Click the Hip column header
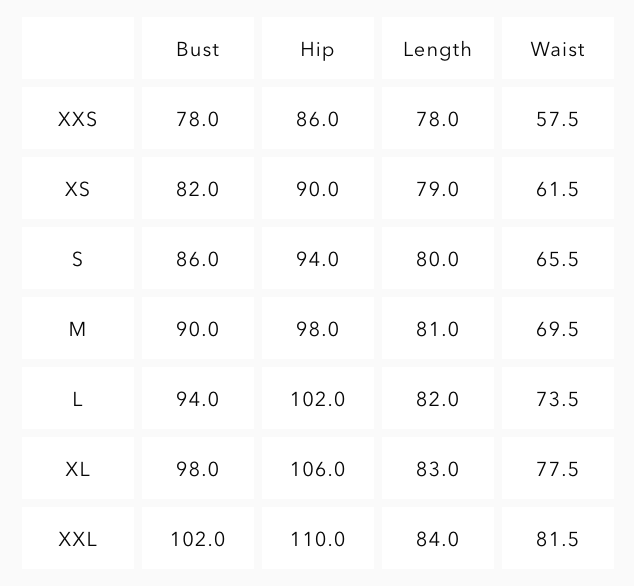This screenshot has height=586, width=634. coord(318,49)
